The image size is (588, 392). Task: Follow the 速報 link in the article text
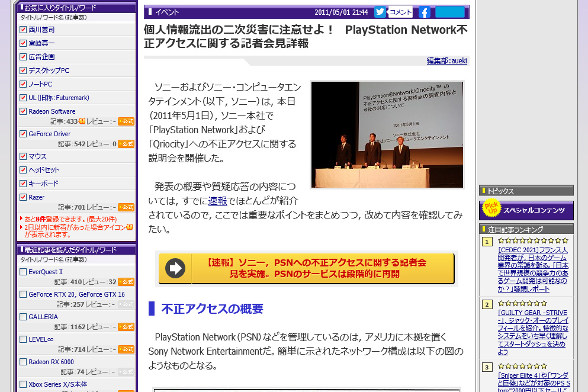click(218, 201)
